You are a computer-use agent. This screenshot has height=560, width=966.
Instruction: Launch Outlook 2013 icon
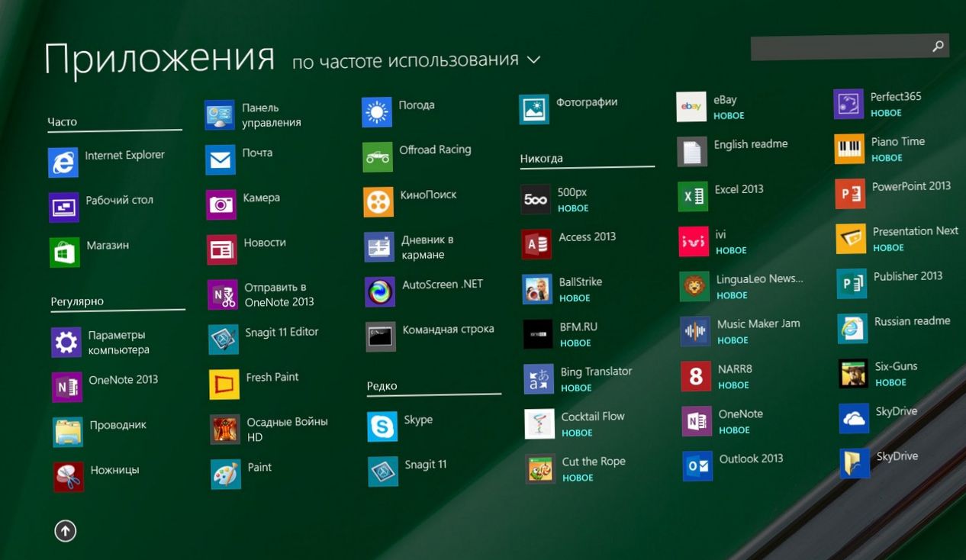(697, 466)
